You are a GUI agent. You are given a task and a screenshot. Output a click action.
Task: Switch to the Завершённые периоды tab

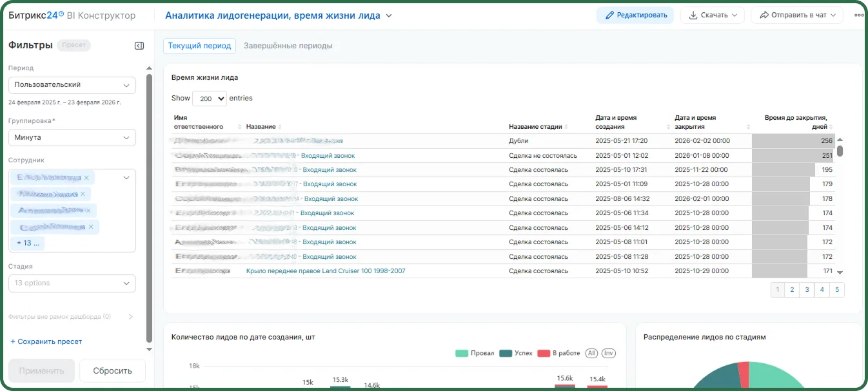pyautogui.click(x=288, y=46)
